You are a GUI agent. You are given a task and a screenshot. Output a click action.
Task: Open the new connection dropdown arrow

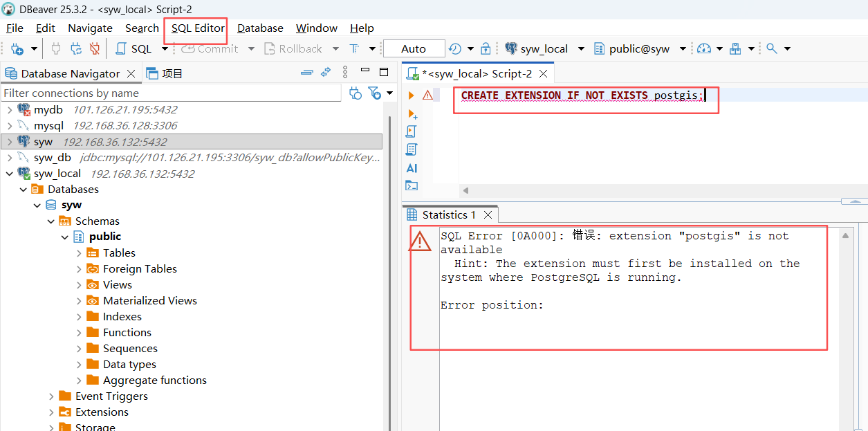click(34, 50)
